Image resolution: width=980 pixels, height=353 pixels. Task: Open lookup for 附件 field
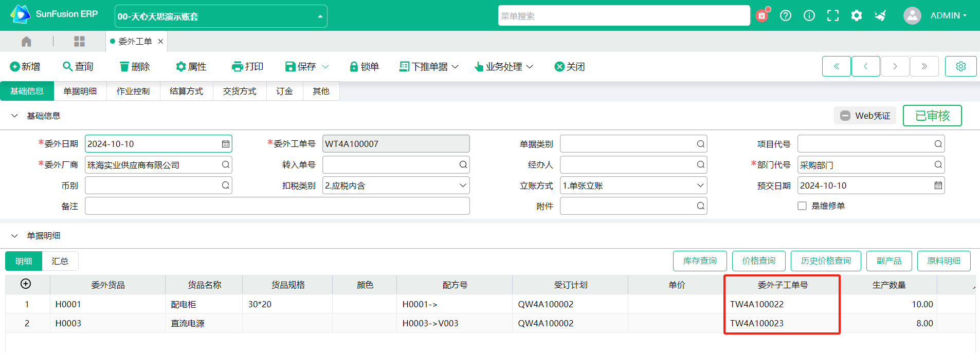[x=701, y=206]
